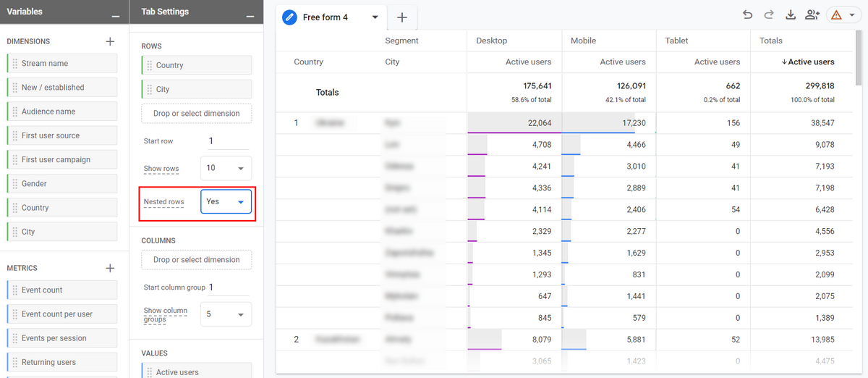Click columns Drop or select dimension box
This screenshot has width=868, height=378.
pyautogui.click(x=197, y=259)
